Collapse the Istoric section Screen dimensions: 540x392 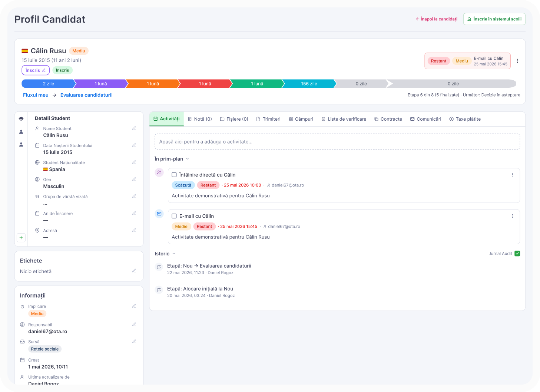(165, 254)
